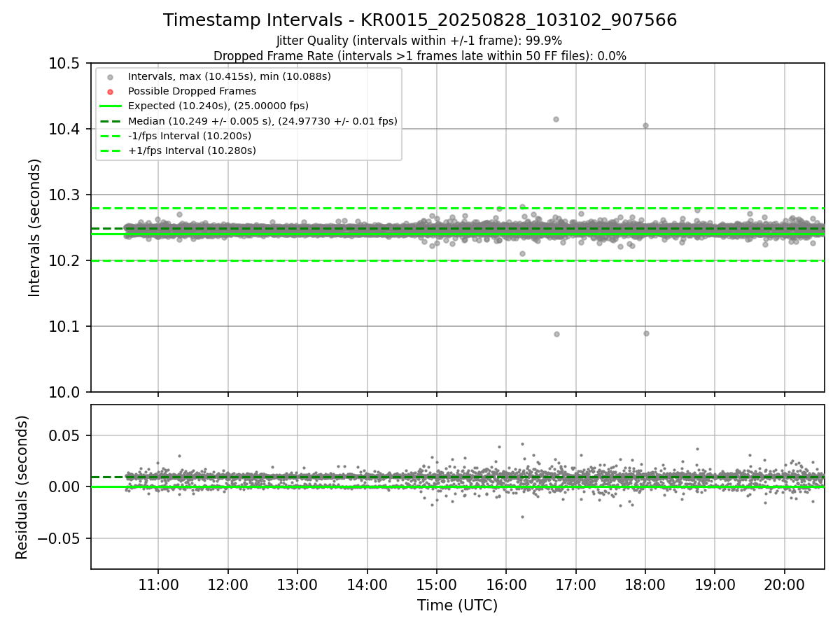Select the +1/fps Interval legend entry

click(192, 150)
